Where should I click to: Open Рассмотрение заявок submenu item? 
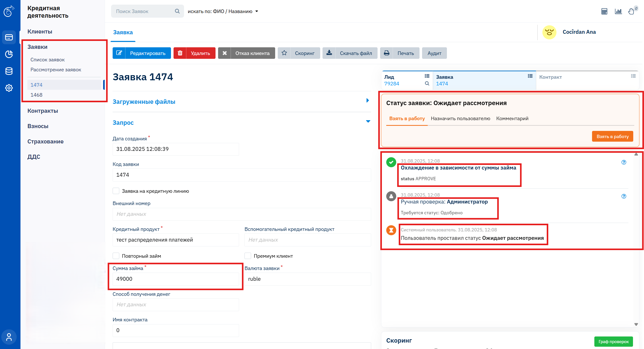[56, 70]
